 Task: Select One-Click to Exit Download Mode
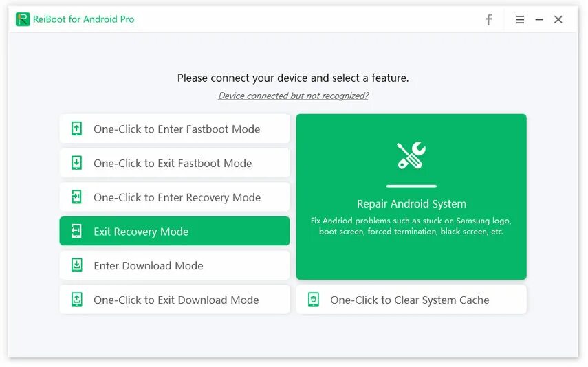[176, 300]
